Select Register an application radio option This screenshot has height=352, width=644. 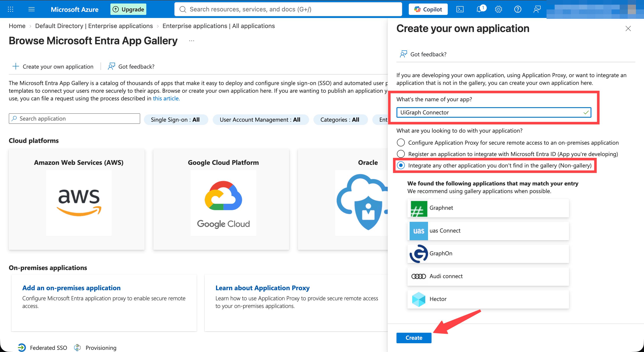[x=401, y=154]
